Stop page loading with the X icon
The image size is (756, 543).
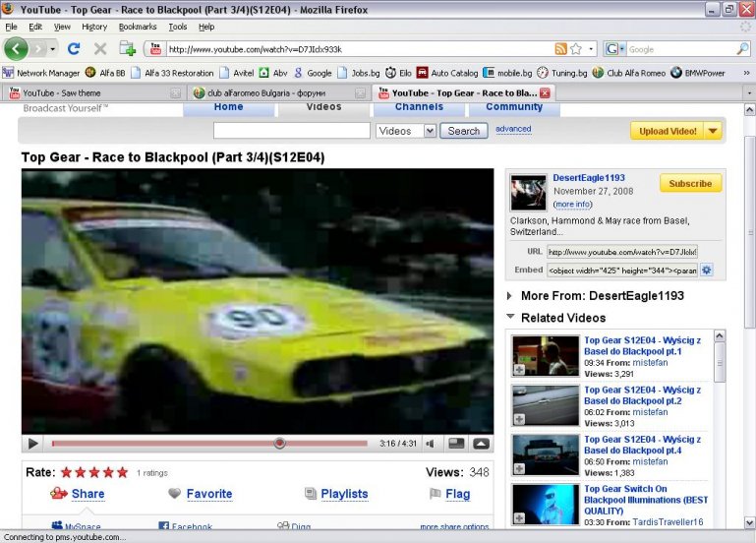99,48
